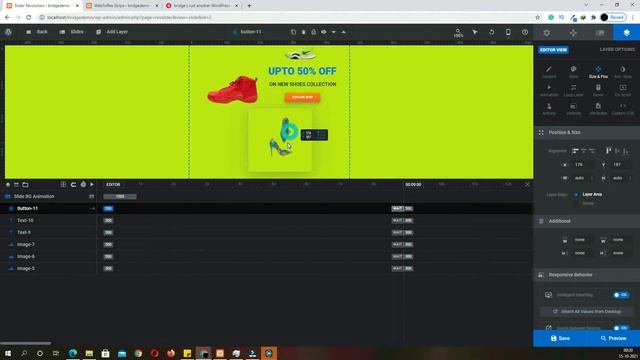Open Windows Start menu

click(8, 353)
